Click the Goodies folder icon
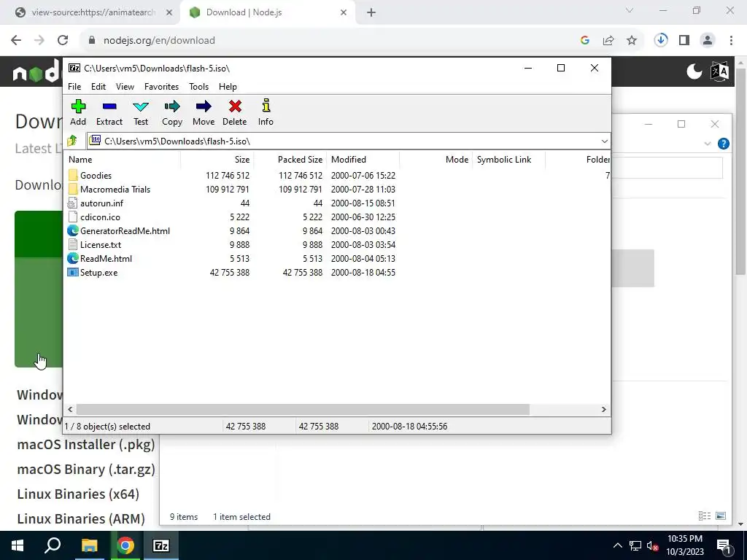 73,175
